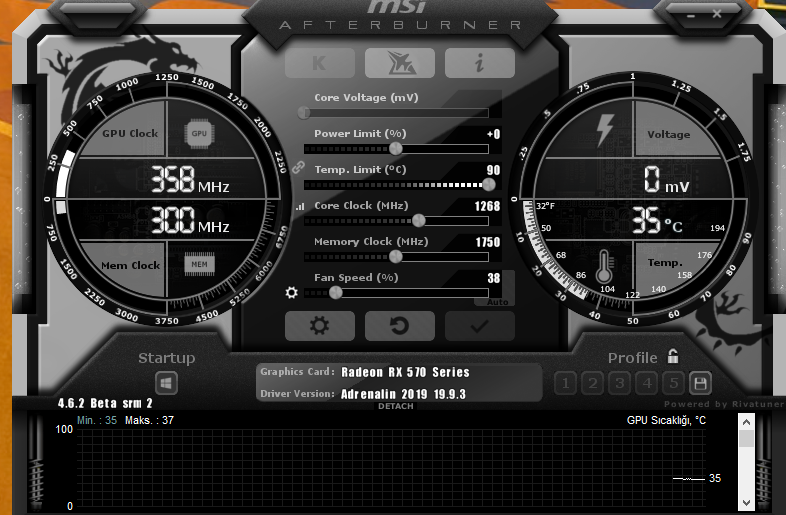The height and width of the screenshot is (515, 786).
Task: Click version label 4.6.2 Beta srm 2
Action: click(x=105, y=403)
